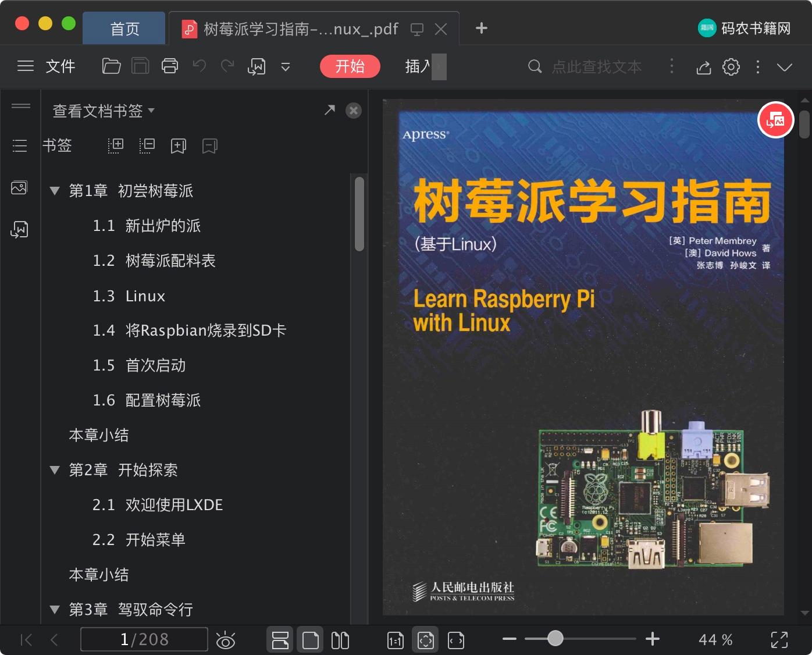This screenshot has width=812, height=655.
Task: Go to bookmark 1.4 将Raspbian烧录到SD卡
Action: tap(190, 330)
